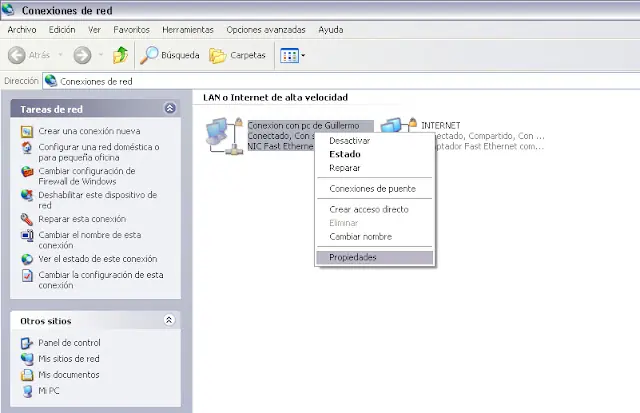Click the 'Crear una conexión nueva' icon
The height and width of the screenshot is (413, 640).
(x=27, y=131)
